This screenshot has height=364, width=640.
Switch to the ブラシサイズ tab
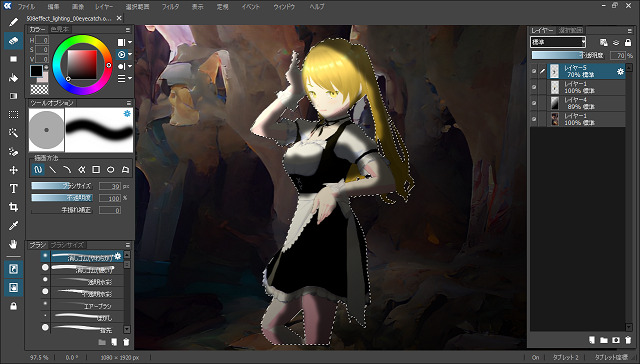pos(68,245)
